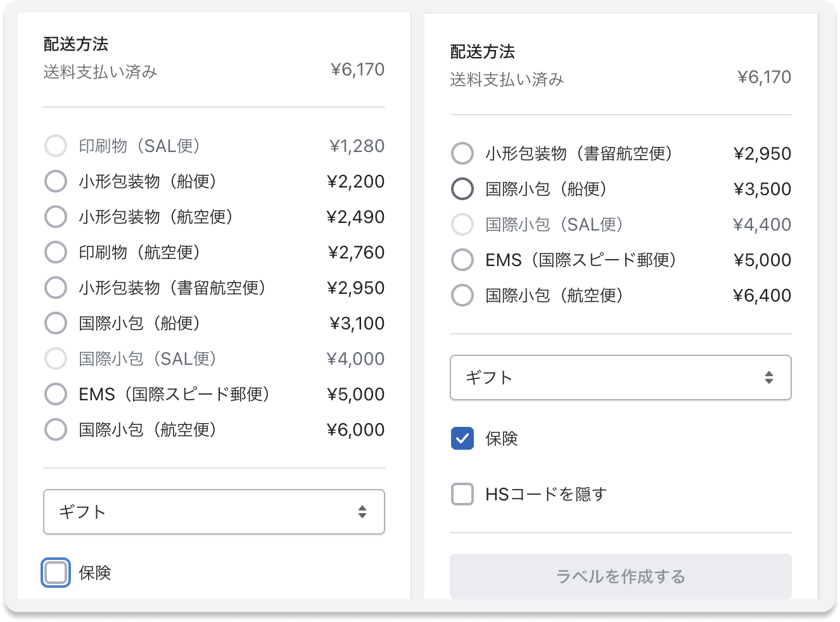Select EMS（国際スピード郵便） for ¥5,000 right panel
Image resolution: width=840 pixels, height=622 pixels.
(462, 260)
